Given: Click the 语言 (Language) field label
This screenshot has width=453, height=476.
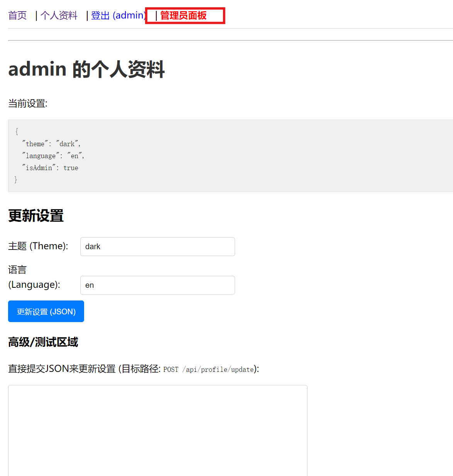Looking at the screenshot, I should click(x=34, y=277).
